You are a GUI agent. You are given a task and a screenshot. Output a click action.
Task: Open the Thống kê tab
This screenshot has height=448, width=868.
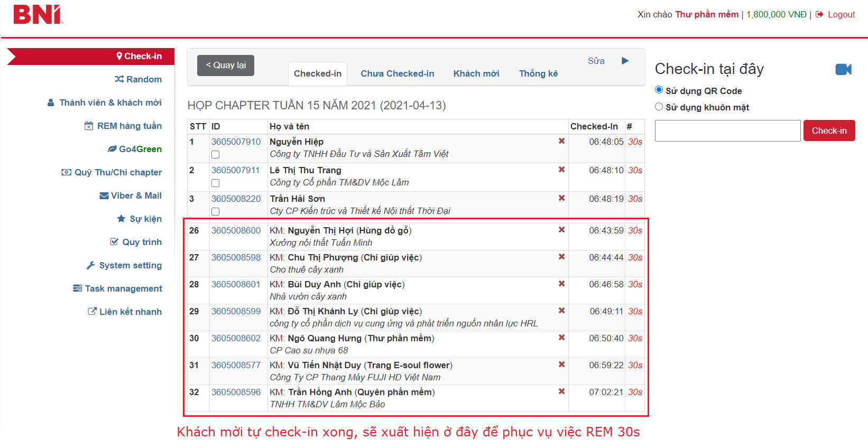[x=538, y=73]
